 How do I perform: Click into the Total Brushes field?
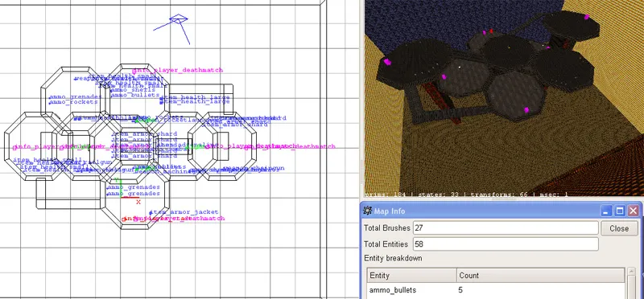[x=506, y=228]
